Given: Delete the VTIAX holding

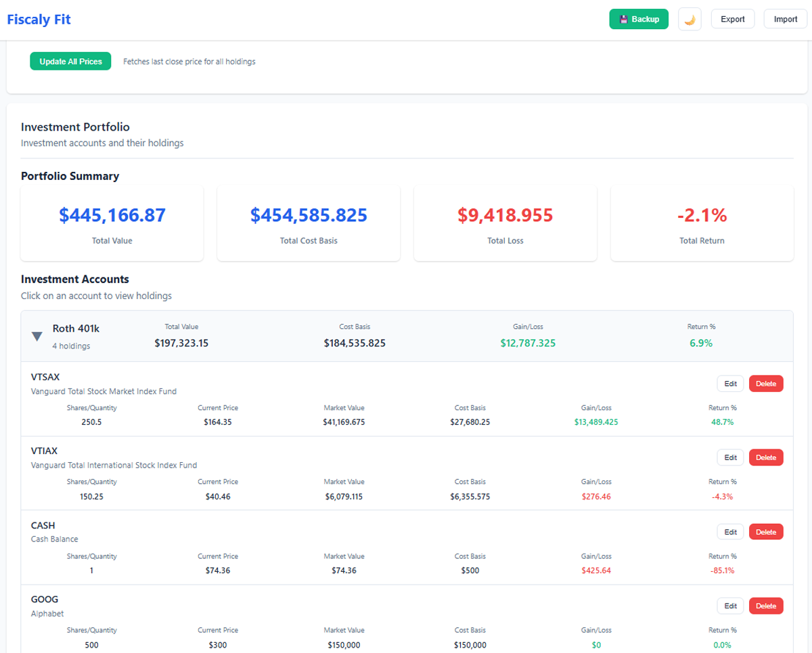Looking at the screenshot, I should point(765,457).
